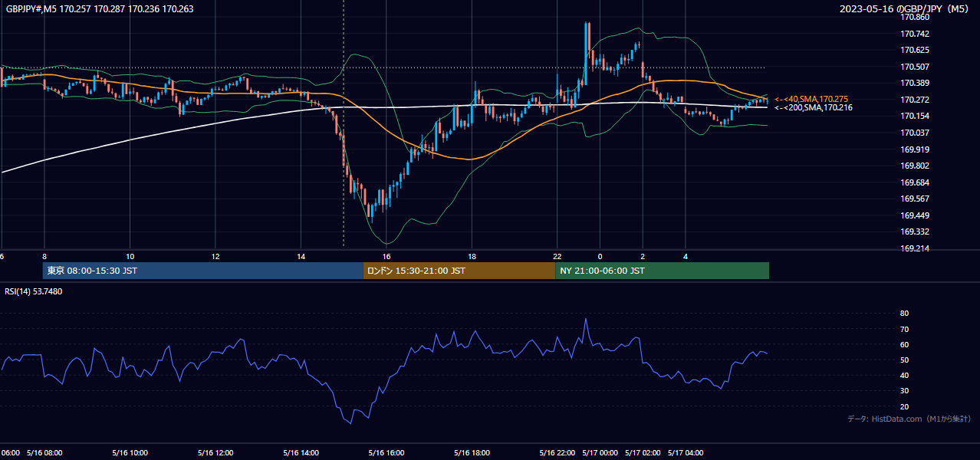Click the 5/17 04:00 date axis label

tap(686, 452)
